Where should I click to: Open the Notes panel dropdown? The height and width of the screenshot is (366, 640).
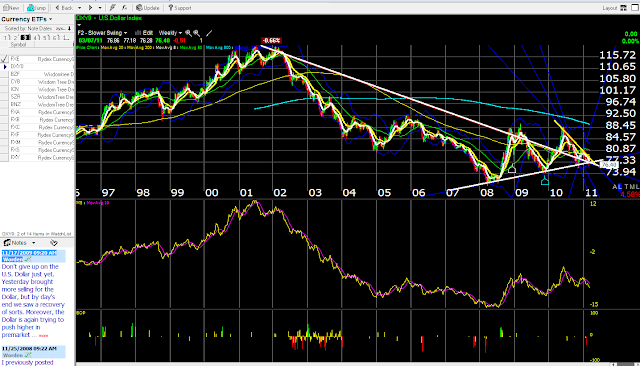tap(34, 243)
